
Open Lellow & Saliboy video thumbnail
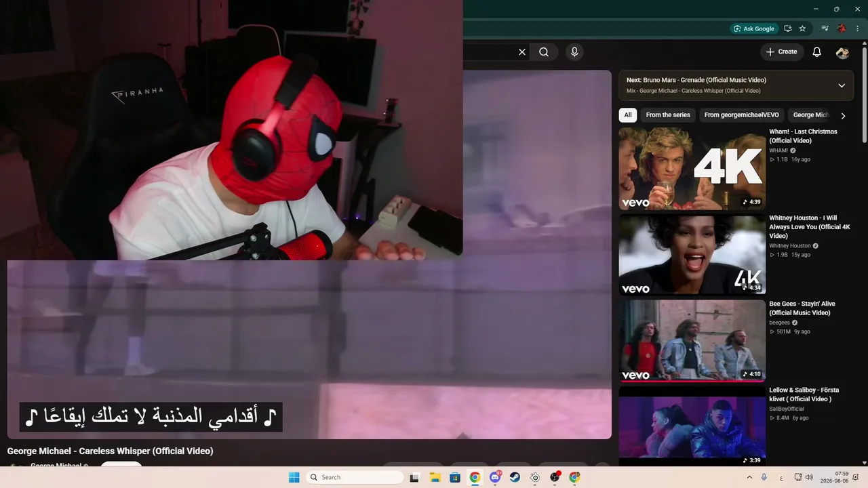[692, 427]
